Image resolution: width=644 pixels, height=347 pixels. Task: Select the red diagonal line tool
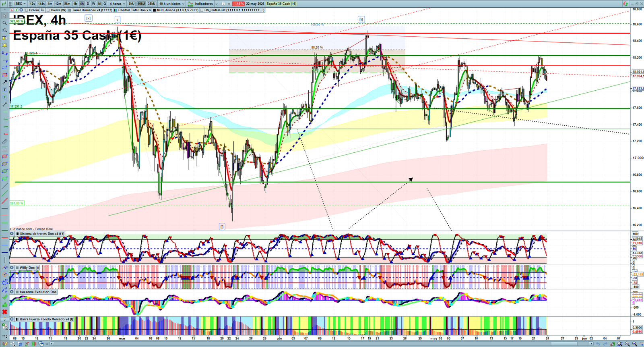pyautogui.click(x=4, y=201)
